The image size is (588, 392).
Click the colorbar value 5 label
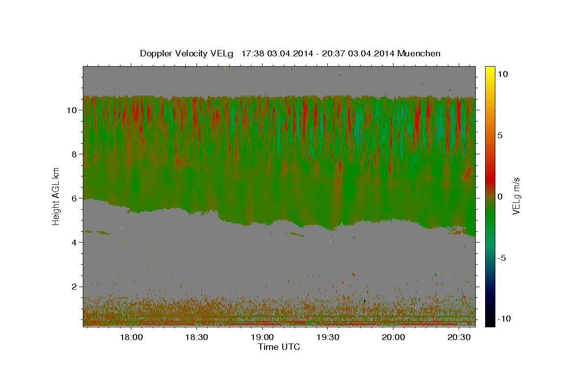(x=501, y=135)
